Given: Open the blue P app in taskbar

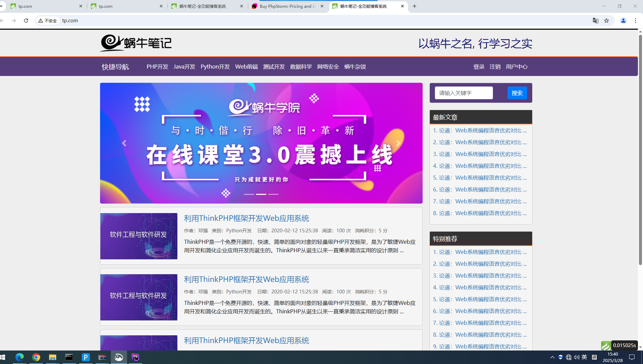Looking at the screenshot, I should coord(85,357).
